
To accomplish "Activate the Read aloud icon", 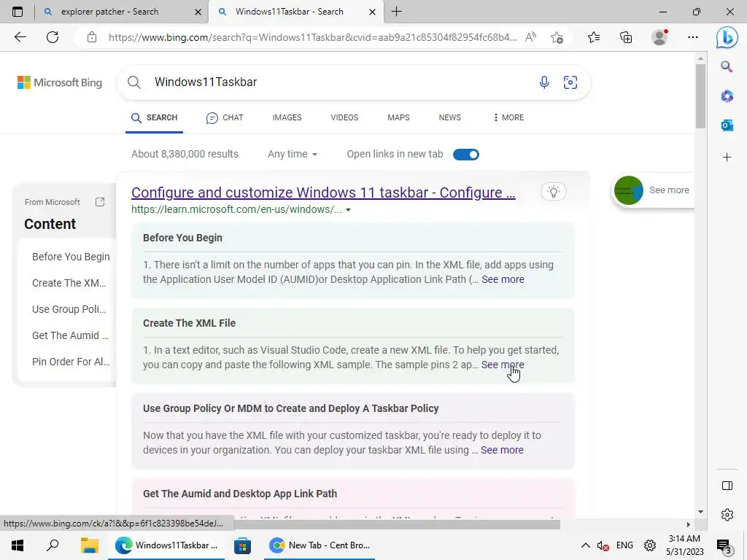I will tap(530, 37).
